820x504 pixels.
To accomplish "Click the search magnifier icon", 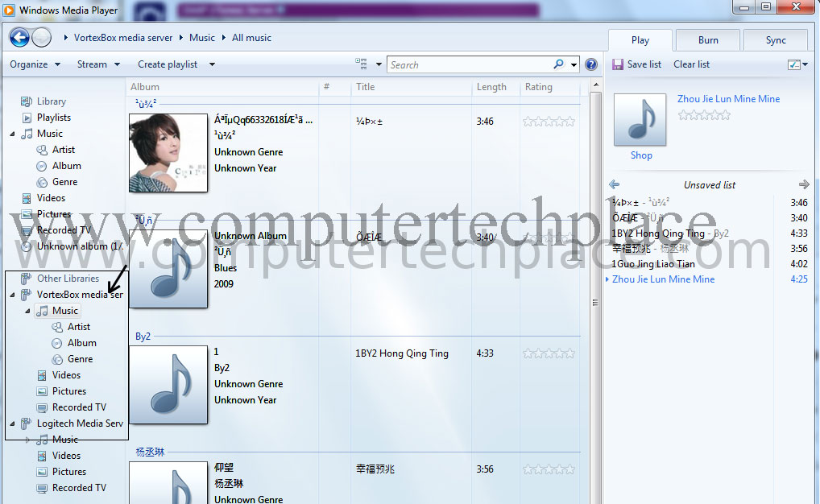I will pyautogui.click(x=558, y=64).
